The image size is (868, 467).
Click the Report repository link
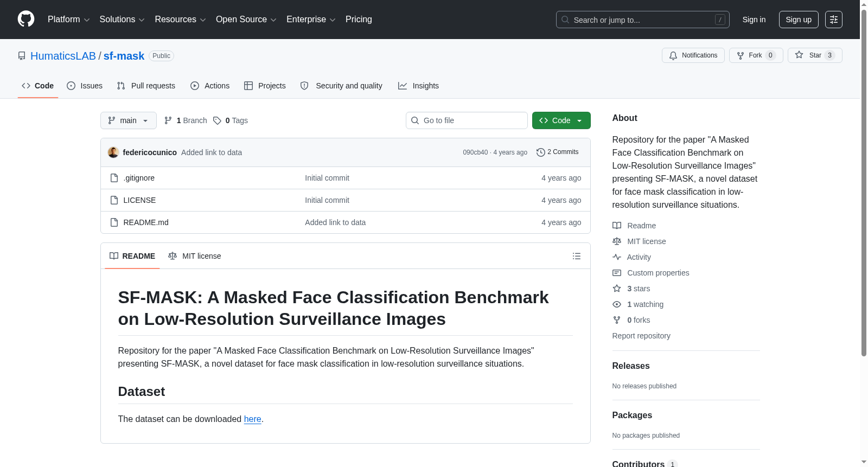641,336
